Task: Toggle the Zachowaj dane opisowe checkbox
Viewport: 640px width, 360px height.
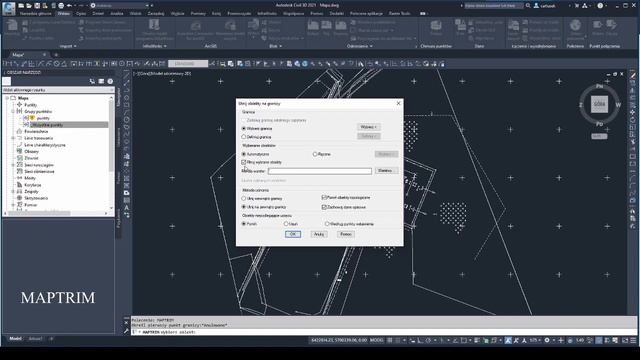Action: (x=324, y=207)
